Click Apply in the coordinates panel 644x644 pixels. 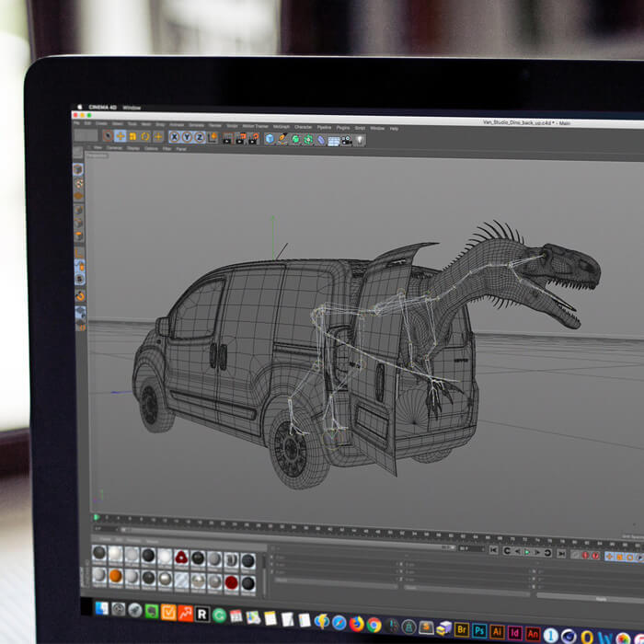click(x=602, y=599)
